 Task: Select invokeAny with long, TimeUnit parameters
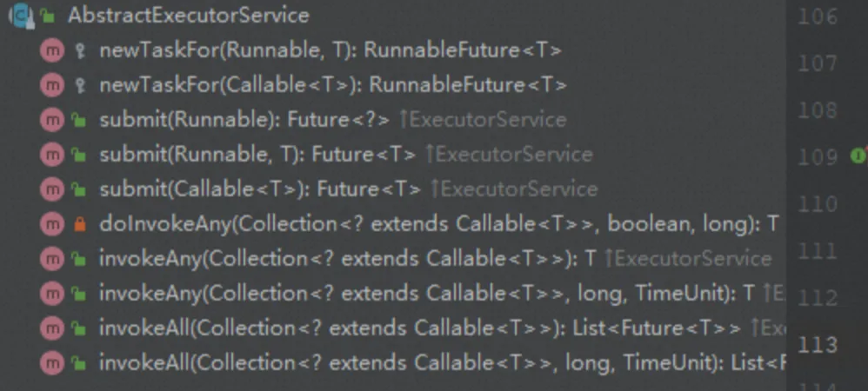click(426, 293)
